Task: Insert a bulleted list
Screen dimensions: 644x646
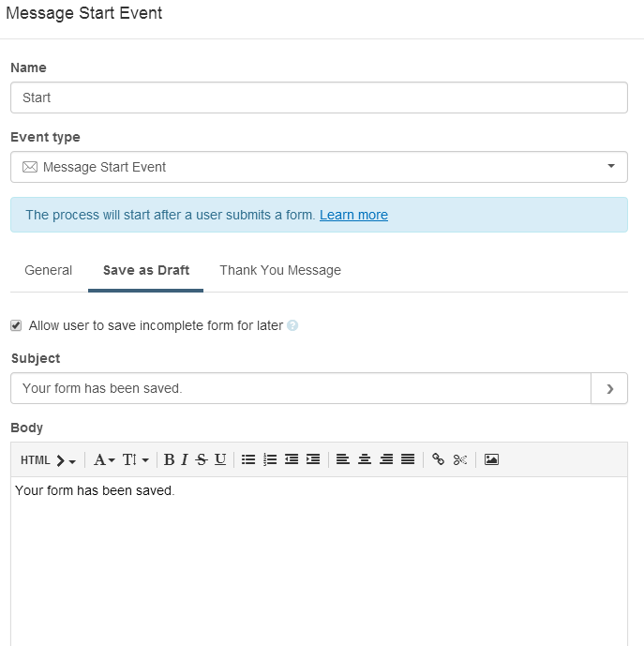Action: point(248,459)
